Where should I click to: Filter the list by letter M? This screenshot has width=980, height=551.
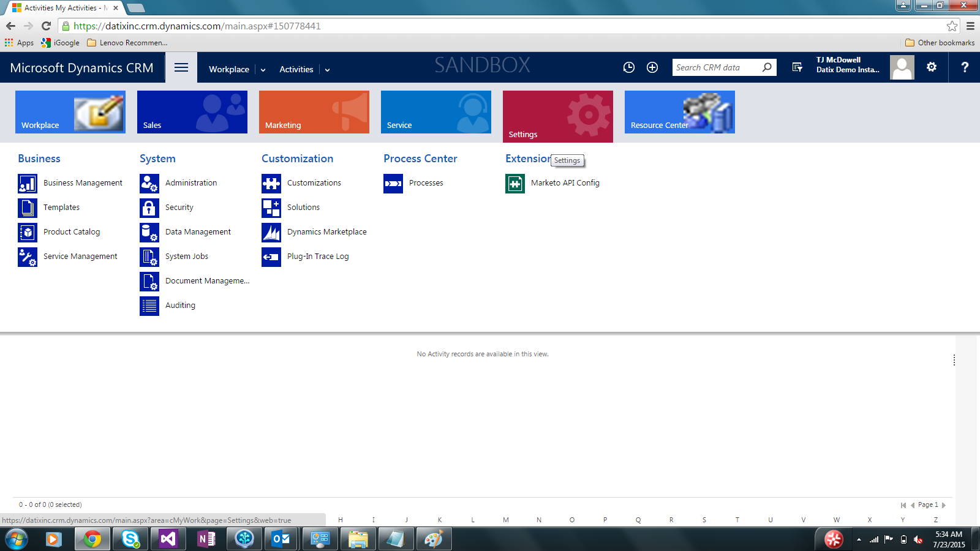(506, 520)
